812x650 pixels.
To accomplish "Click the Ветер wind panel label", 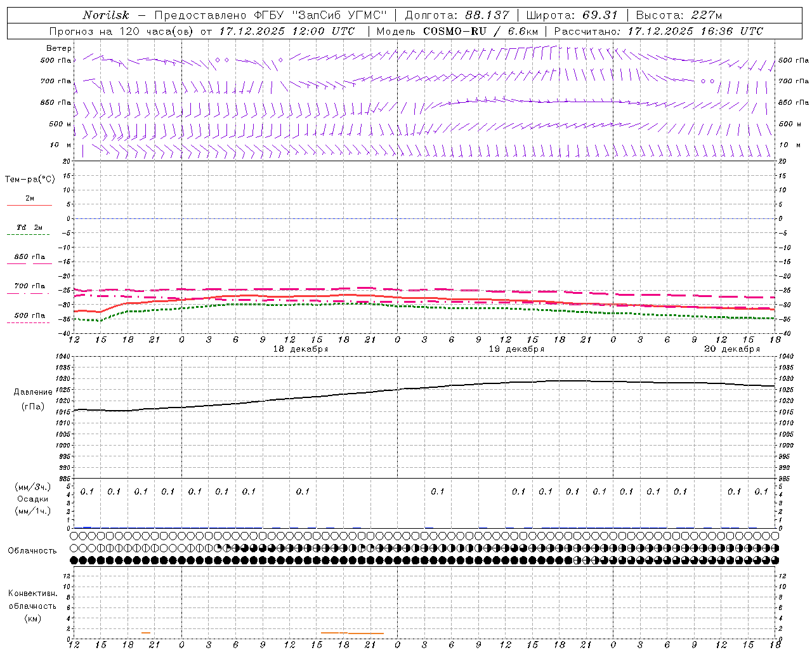I will [59, 48].
